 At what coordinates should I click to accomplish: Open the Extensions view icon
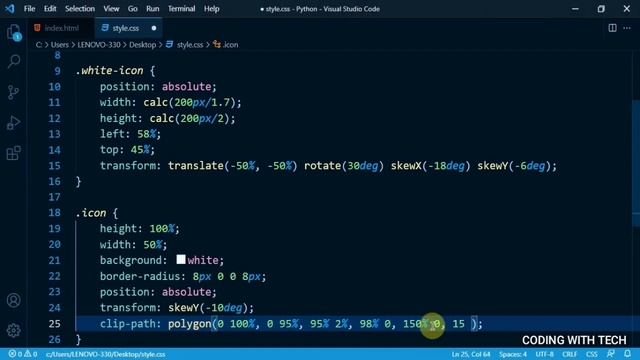[x=13, y=153]
